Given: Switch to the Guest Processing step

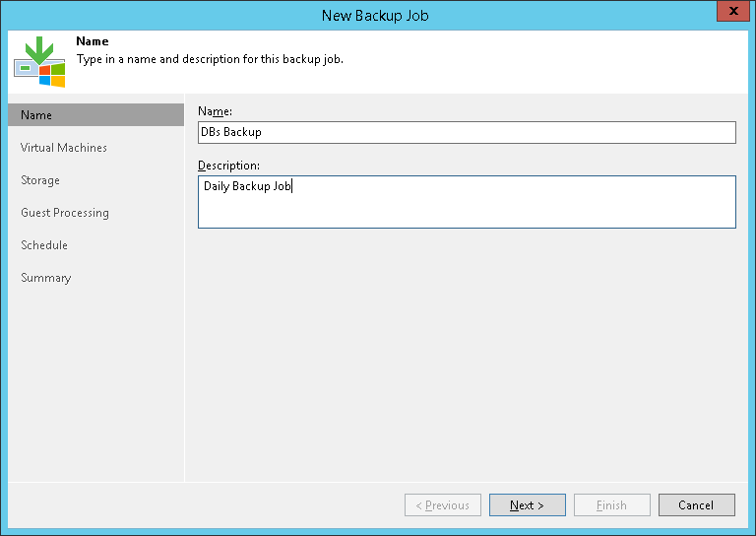Looking at the screenshot, I should point(65,213).
